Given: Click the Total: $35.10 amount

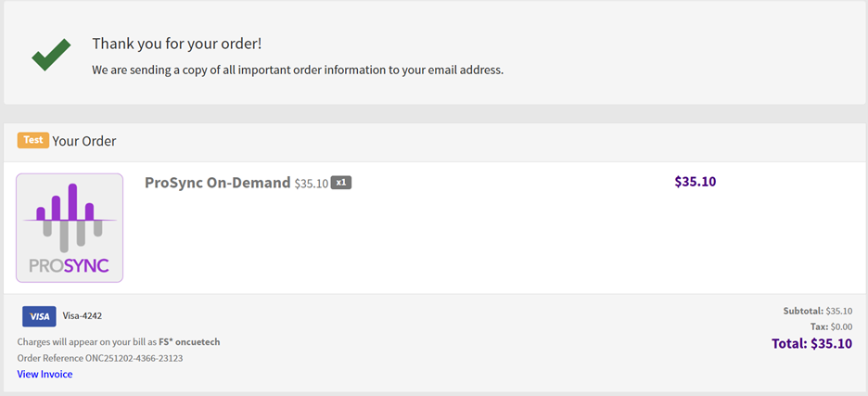Looking at the screenshot, I should 811,344.
